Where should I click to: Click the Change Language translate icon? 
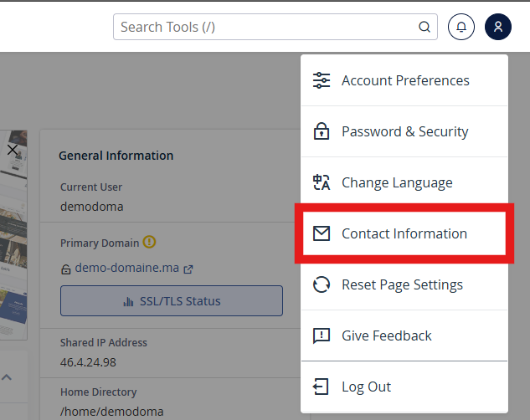tap(322, 182)
